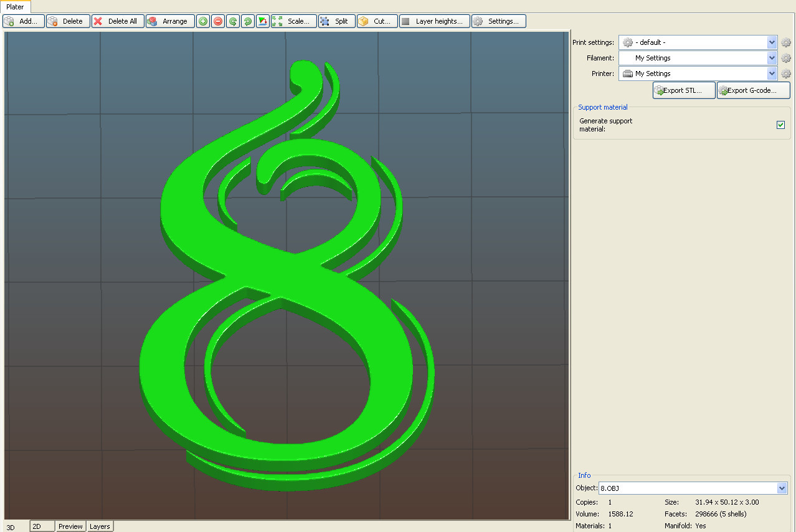796x532 pixels.
Task: Open the Arrange tool to rearrange objects
Action: [169, 21]
